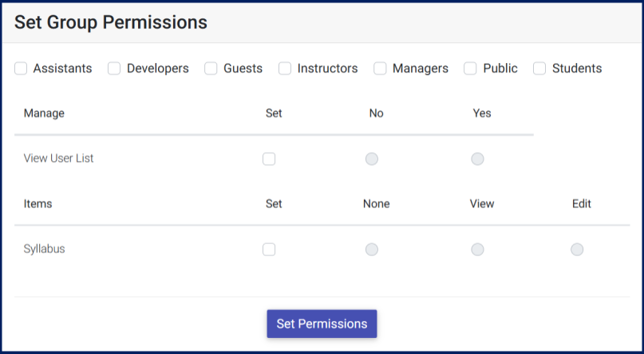Click the View column header in Items
This screenshot has width=644, height=354.
pos(482,204)
